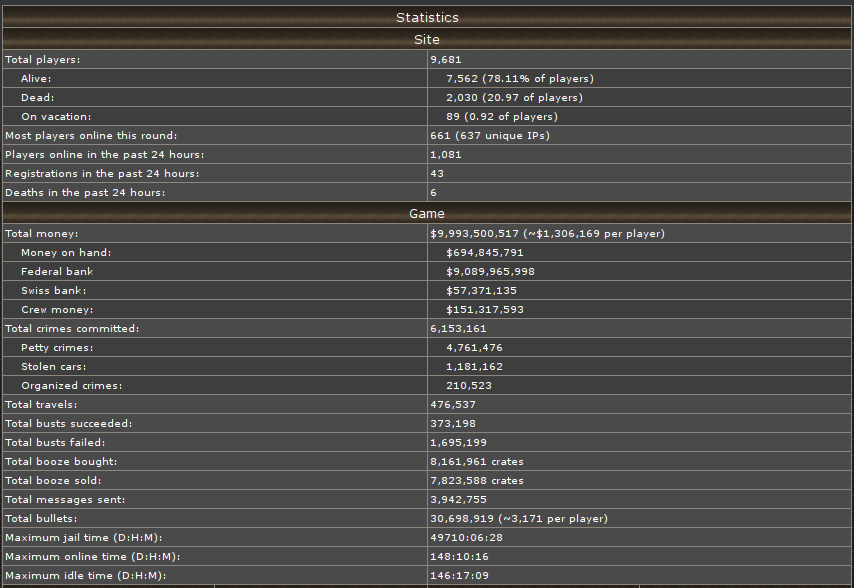
Task: Click the Total money amount
Action: pyautogui.click(x=547, y=234)
